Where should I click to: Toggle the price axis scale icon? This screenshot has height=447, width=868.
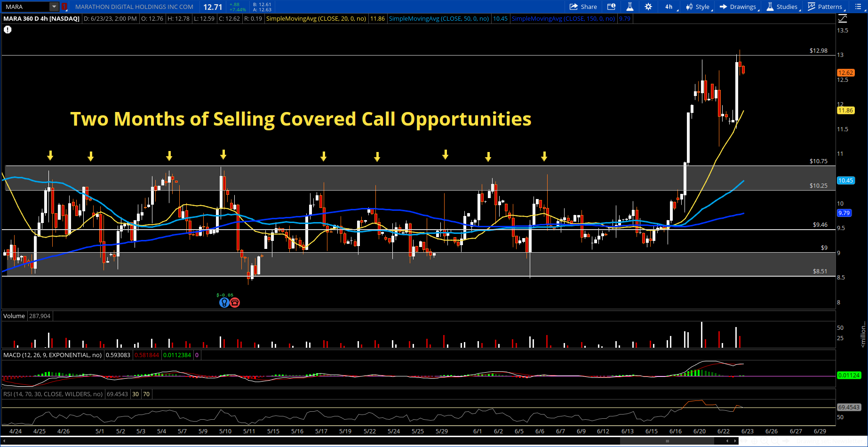[x=843, y=18]
